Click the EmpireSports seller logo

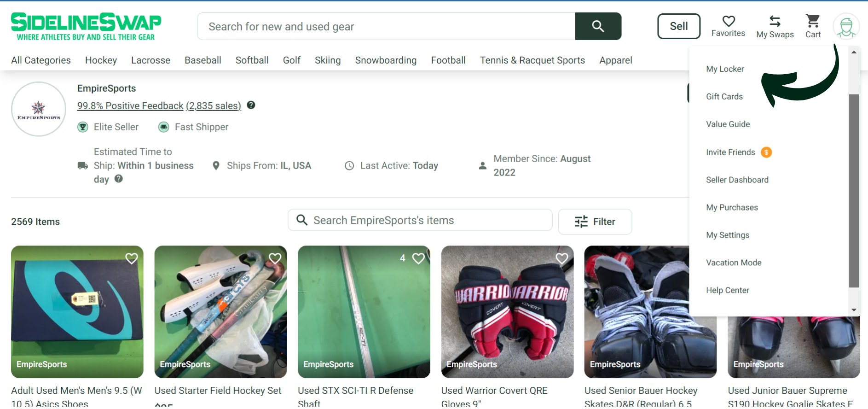[39, 109]
